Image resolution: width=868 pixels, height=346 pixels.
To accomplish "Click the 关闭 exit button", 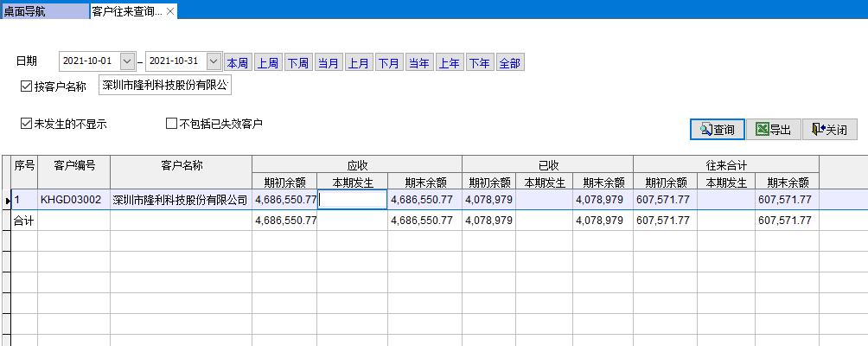I will (x=829, y=130).
